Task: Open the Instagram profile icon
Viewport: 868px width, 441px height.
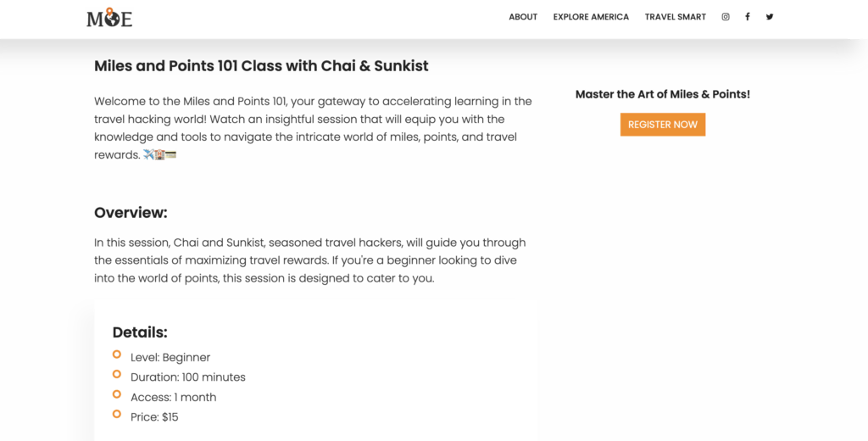Action: tap(726, 17)
